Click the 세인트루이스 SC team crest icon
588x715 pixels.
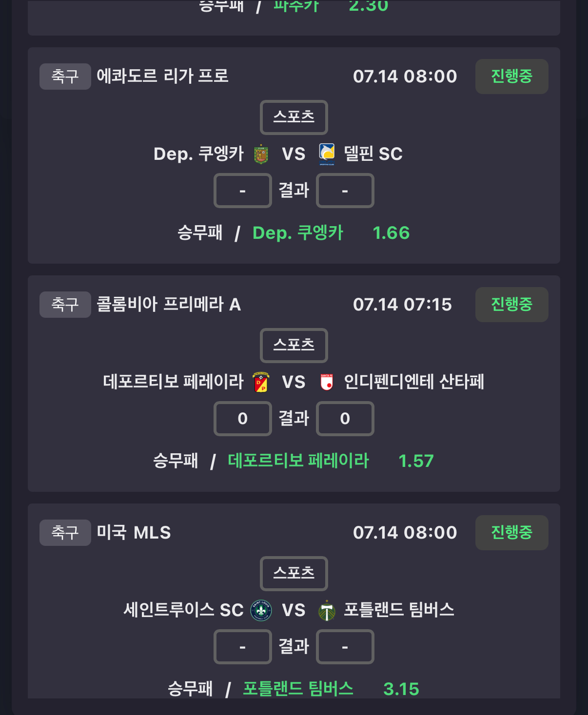(261, 610)
